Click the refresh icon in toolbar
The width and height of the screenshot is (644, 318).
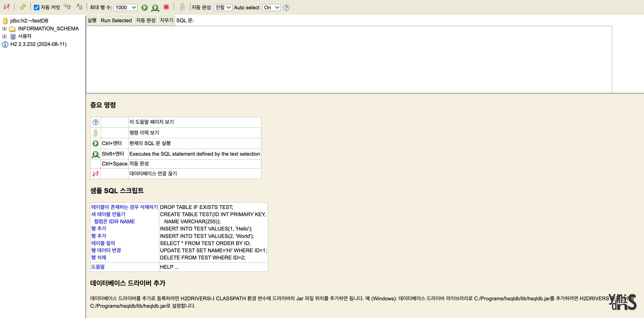[x=23, y=7]
